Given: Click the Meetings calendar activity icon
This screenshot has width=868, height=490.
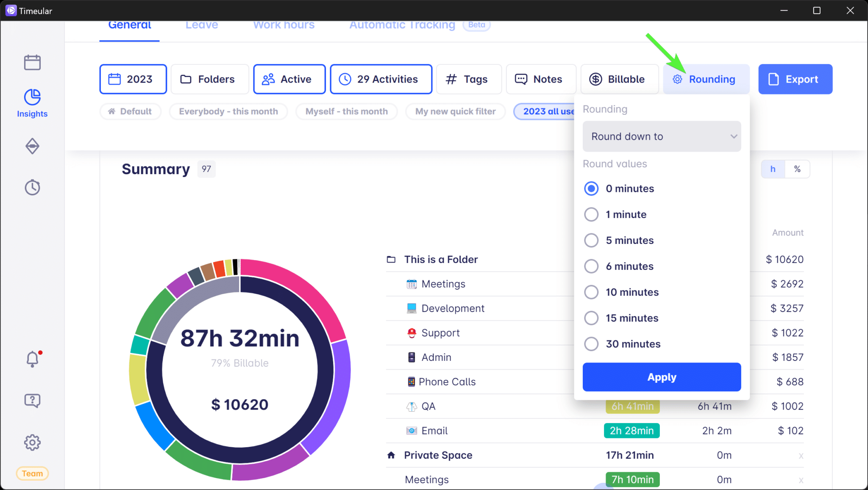Looking at the screenshot, I should [411, 284].
